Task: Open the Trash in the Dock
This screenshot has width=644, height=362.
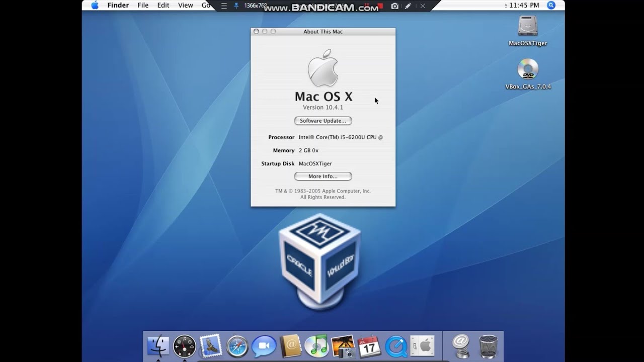Action: point(488,346)
